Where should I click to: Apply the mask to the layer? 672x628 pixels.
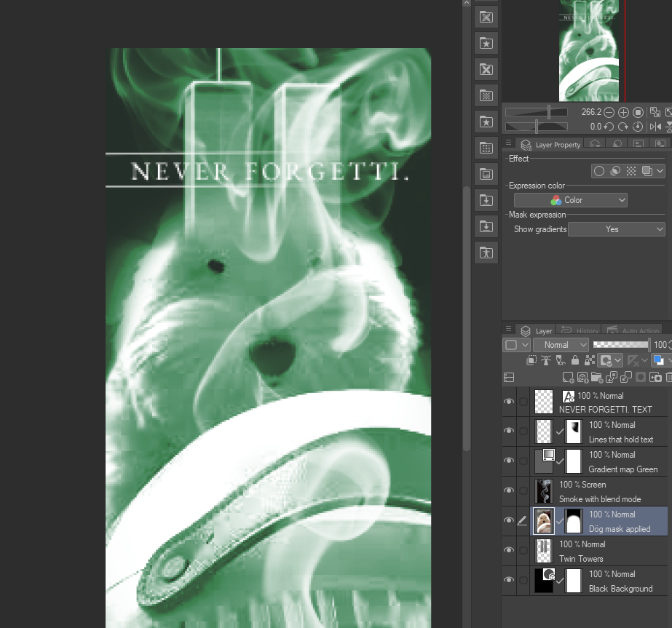655,378
